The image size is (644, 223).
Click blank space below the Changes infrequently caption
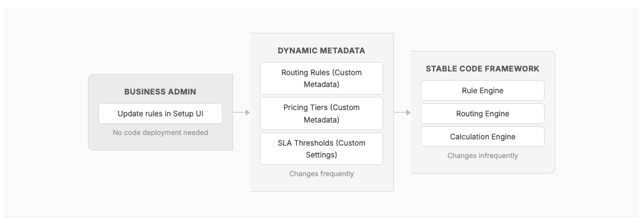tap(482, 166)
